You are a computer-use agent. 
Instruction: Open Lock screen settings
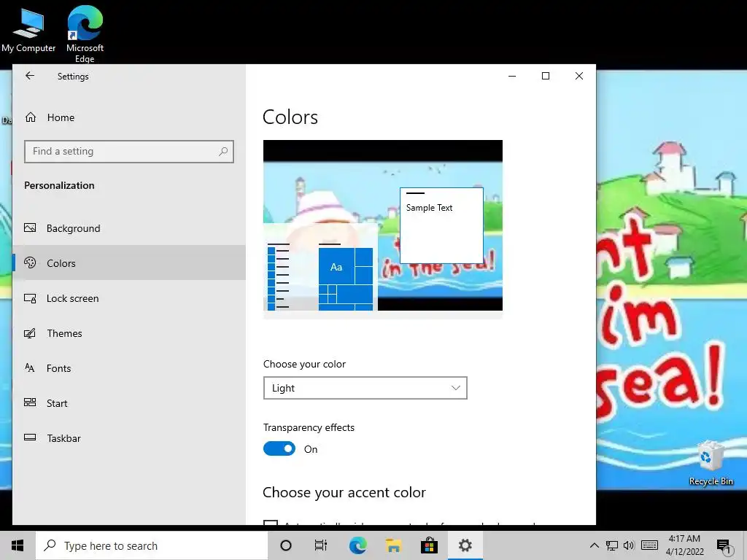click(x=128, y=298)
